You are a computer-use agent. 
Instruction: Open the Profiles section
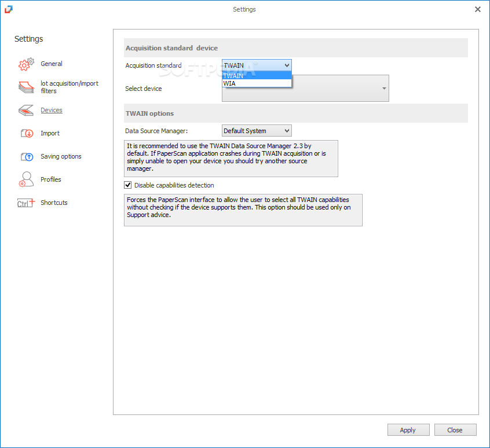coord(50,179)
